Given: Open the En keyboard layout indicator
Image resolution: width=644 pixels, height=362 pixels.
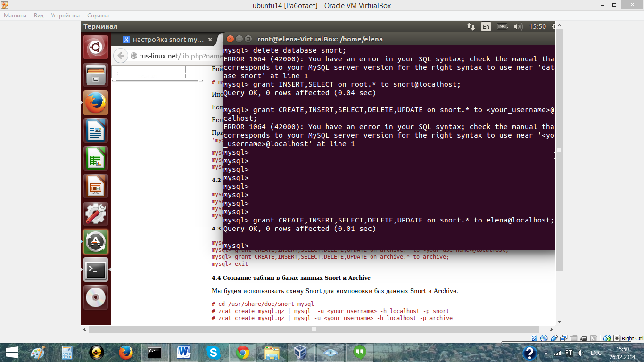Looking at the screenshot, I should click(486, 27).
